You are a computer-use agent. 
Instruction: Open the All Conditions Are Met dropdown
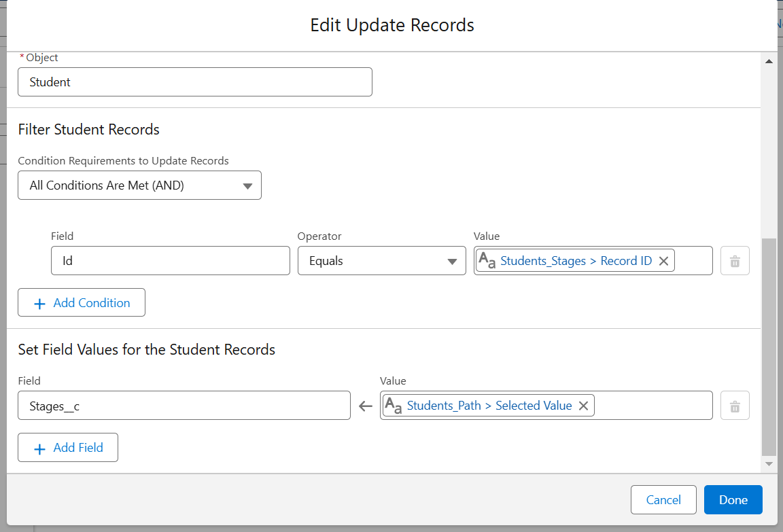coord(139,185)
